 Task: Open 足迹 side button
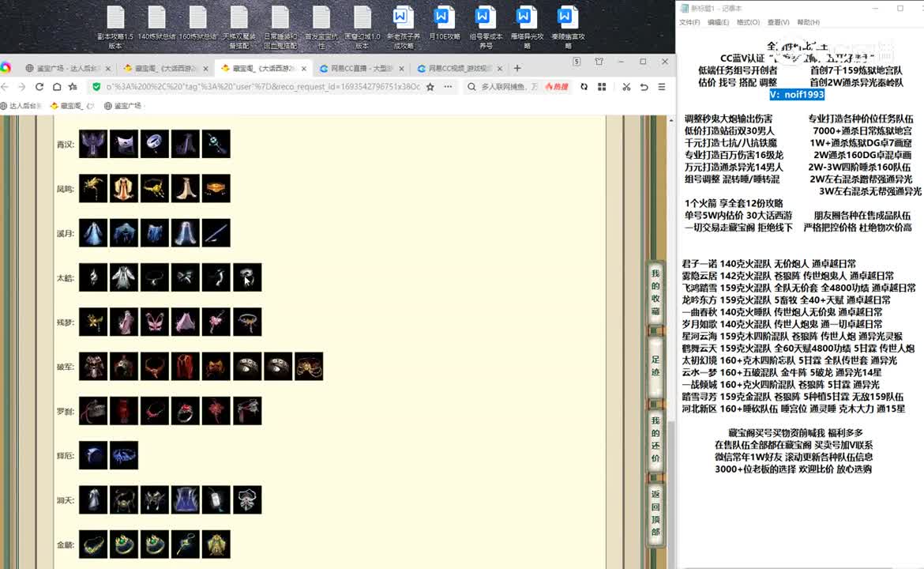point(655,366)
